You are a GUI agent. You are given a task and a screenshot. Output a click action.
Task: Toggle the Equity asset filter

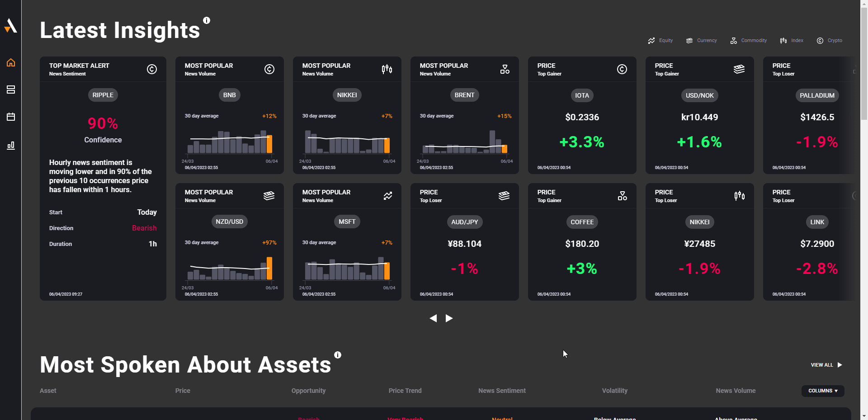pyautogui.click(x=660, y=40)
